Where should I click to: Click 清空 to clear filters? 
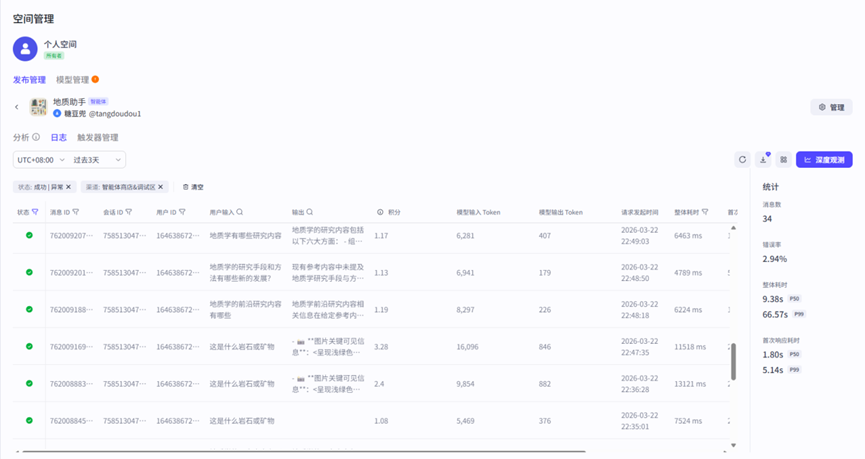pyautogui.click(x=193, y=187)
